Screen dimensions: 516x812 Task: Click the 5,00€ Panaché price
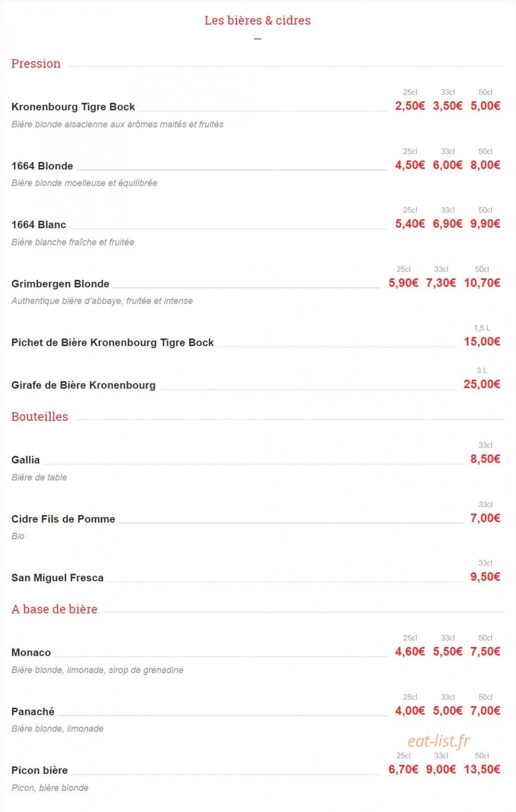448,710
